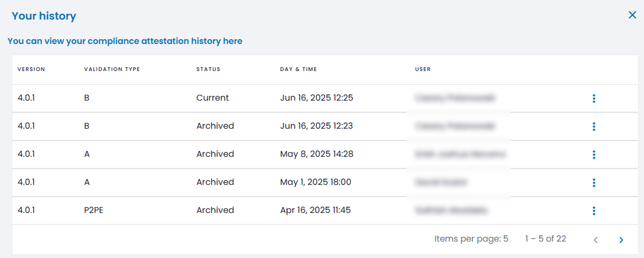
Task: Click the User column header
Action: (x=423, y=69)
